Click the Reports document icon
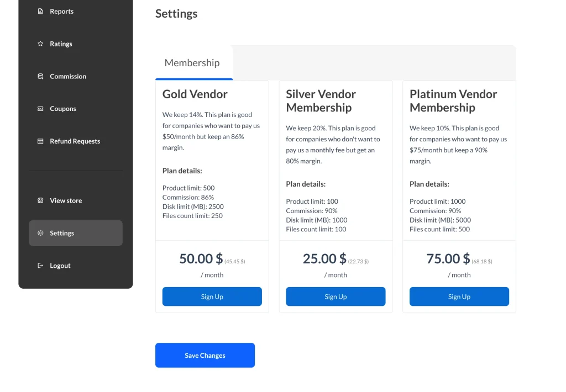This screenshot has width=566, height=392. tap(40, 11)
